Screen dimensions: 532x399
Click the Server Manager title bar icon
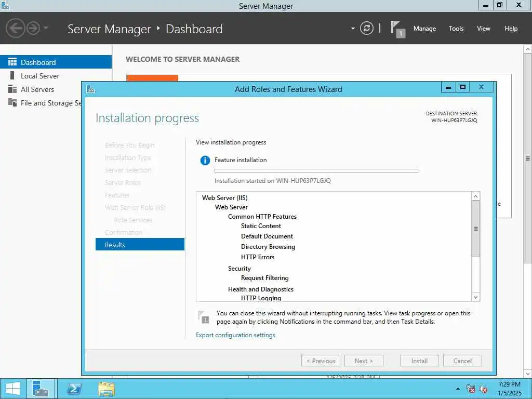tap(5, 5)
